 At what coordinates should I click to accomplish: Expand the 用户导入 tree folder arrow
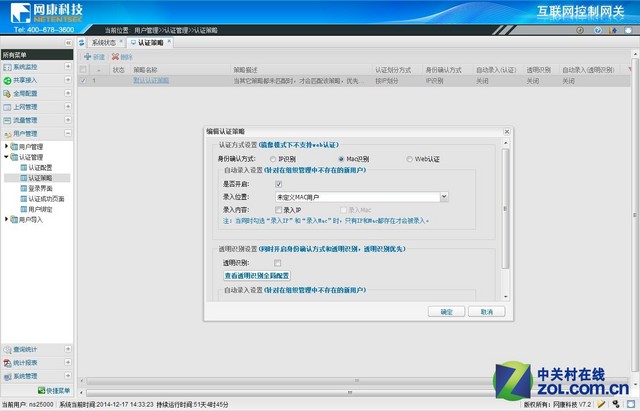coord(6,219)
